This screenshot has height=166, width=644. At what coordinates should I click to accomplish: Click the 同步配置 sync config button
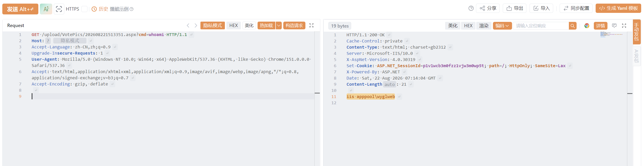tap(576, 8)
